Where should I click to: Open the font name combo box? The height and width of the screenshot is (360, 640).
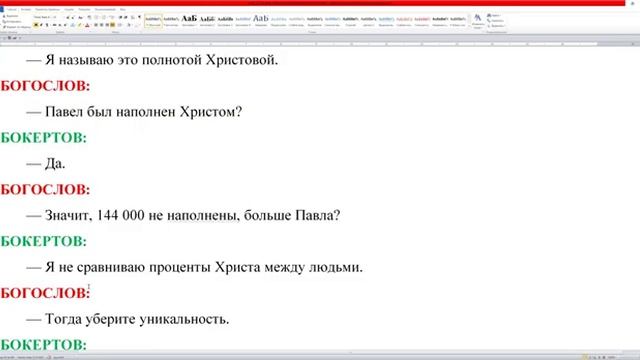coord(42,17)
